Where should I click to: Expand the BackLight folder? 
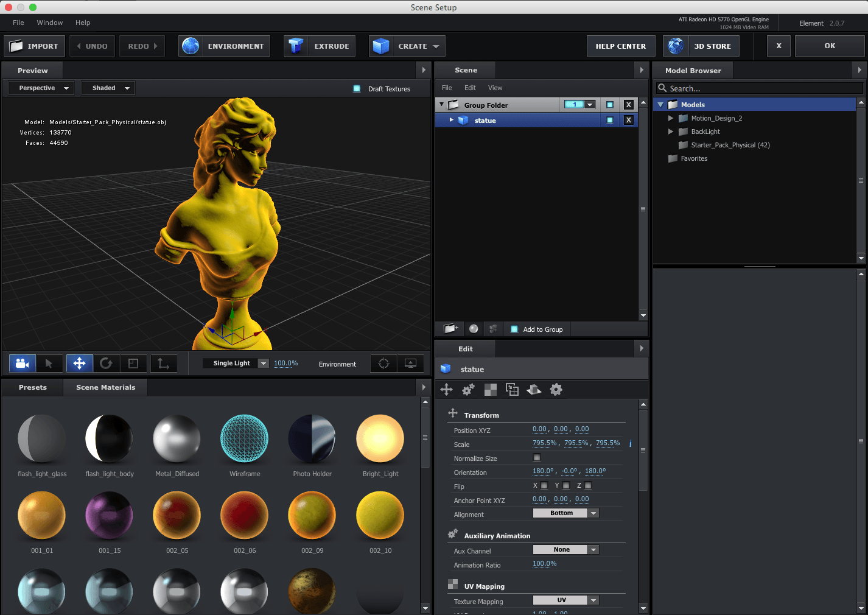click(671, 132)
